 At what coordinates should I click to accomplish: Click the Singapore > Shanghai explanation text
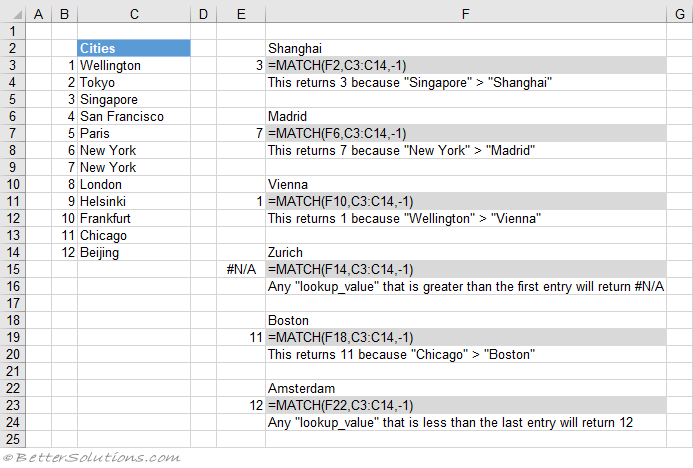[x=410, y=83]
